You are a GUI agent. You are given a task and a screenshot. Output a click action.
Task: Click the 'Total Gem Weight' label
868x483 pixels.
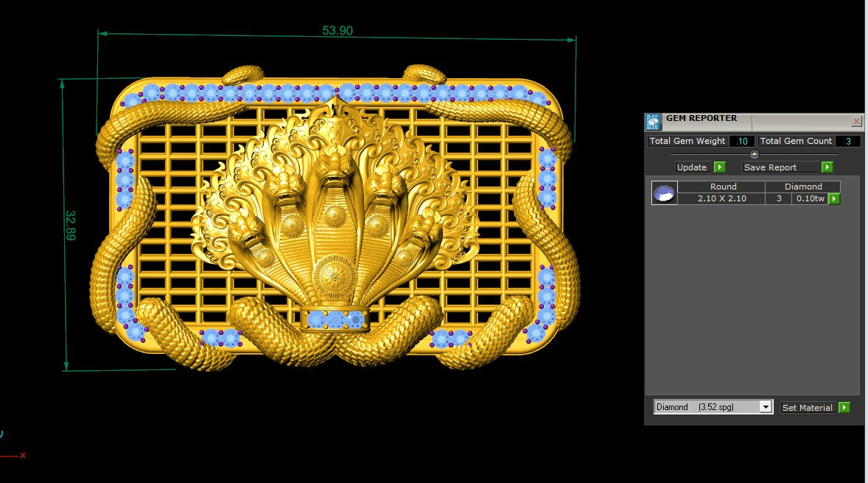point(687,142)
